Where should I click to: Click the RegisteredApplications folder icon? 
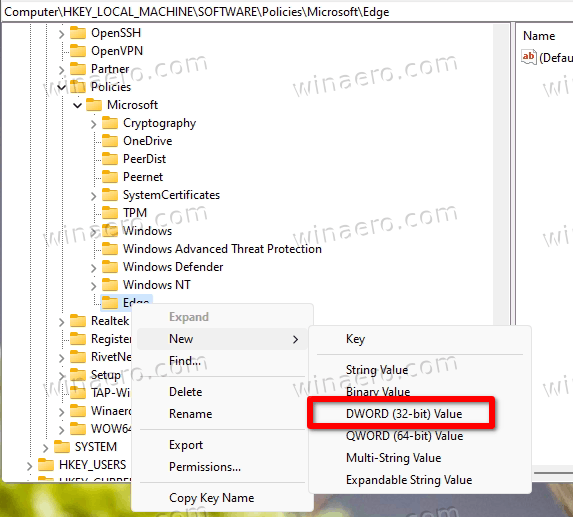tap(78, 338)
